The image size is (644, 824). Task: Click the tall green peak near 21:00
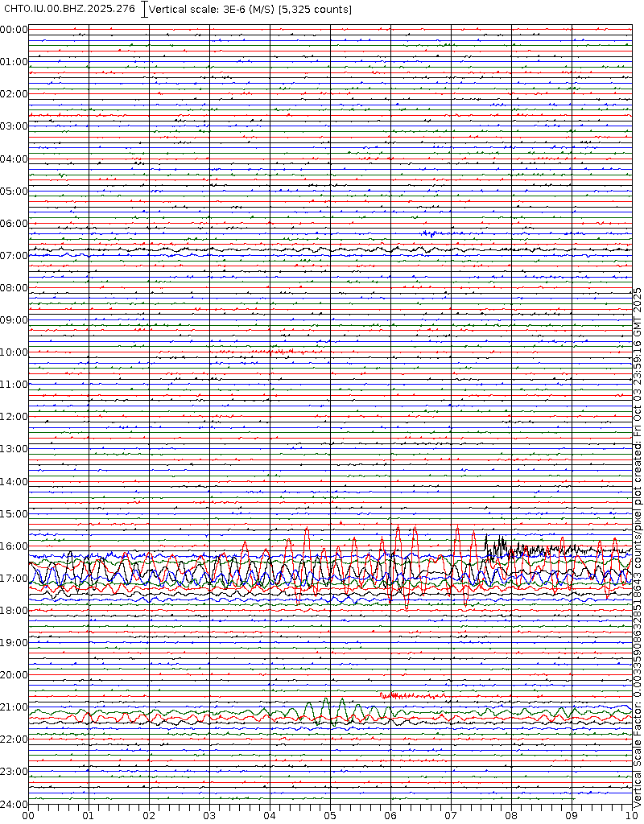pyautogui.click(x=325, y=703)
